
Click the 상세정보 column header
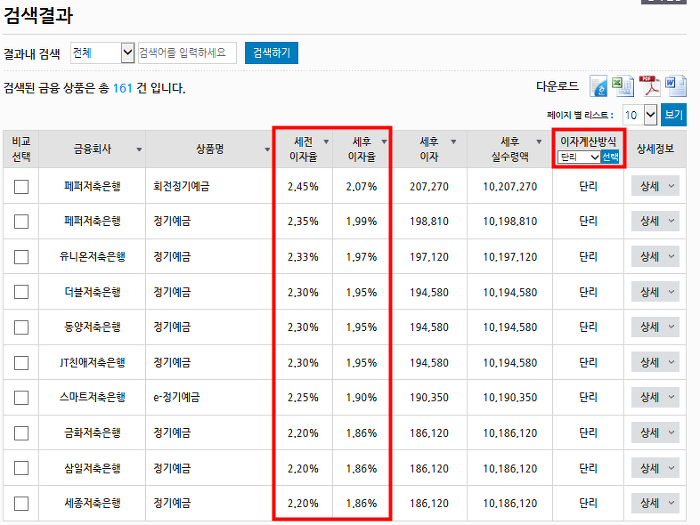(x=655, y=149)
